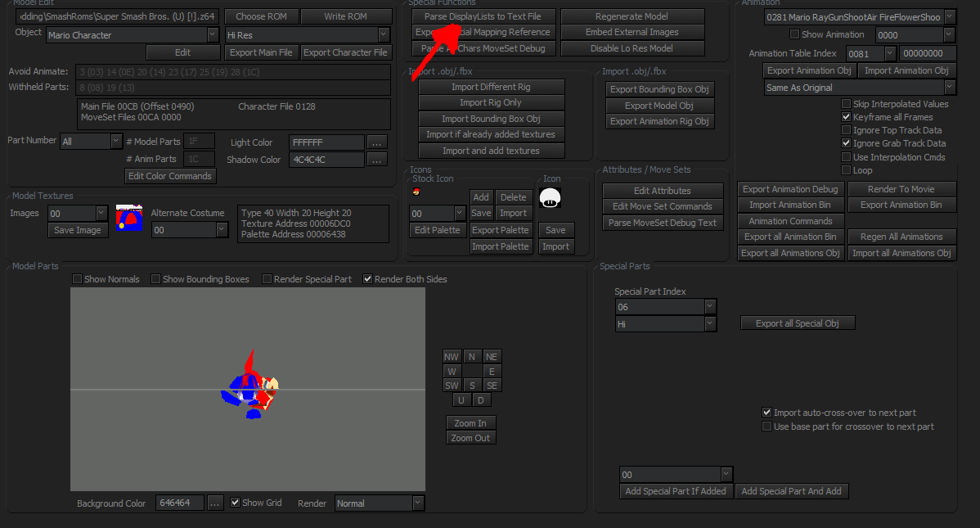Viewport: 980px width, 528px height.
Task: Click the Mario stock icon image
Action: [416, 192]
